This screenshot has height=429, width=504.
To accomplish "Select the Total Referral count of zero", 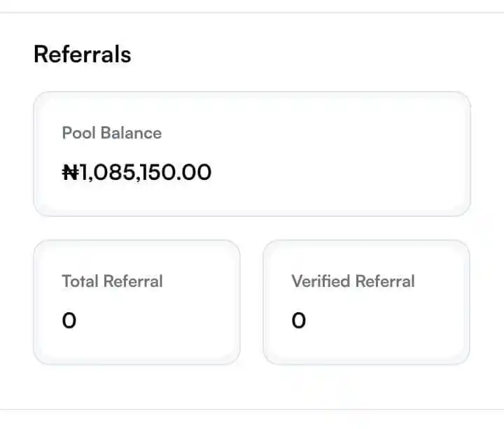I will pos(69,321).
